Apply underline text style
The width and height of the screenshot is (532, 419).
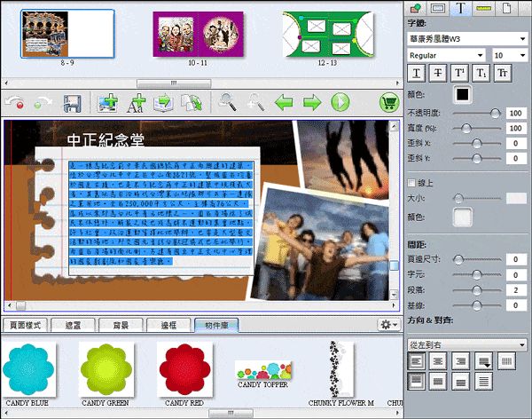coord(417,73)
